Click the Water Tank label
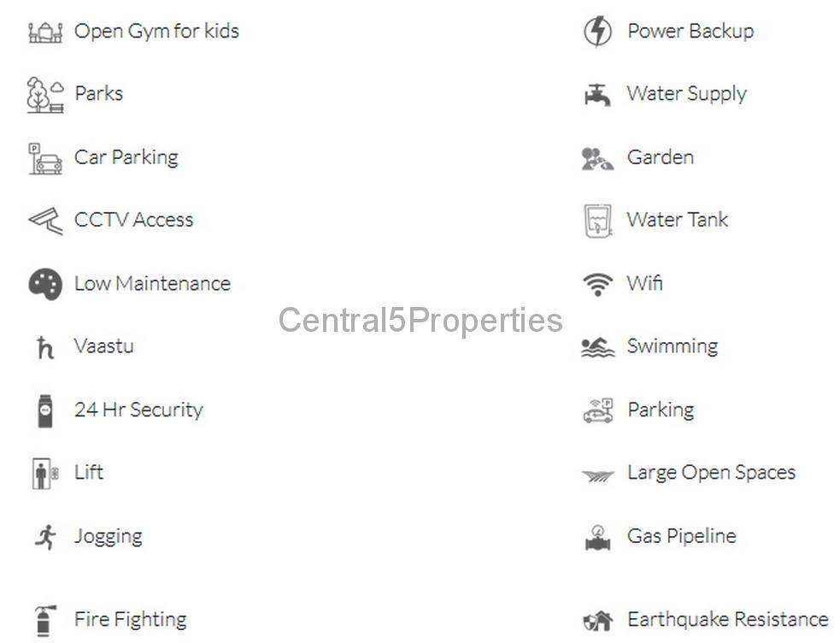 coord(678,220)
